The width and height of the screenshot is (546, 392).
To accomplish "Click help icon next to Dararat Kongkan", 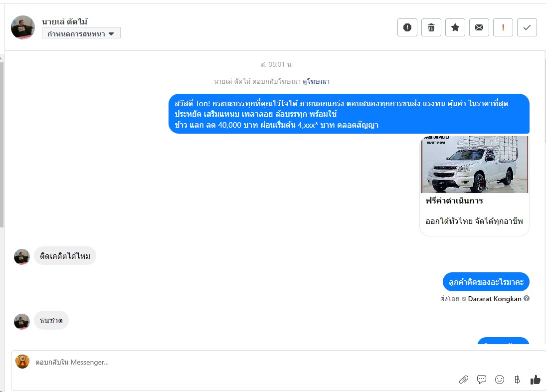I will [527, 298].
